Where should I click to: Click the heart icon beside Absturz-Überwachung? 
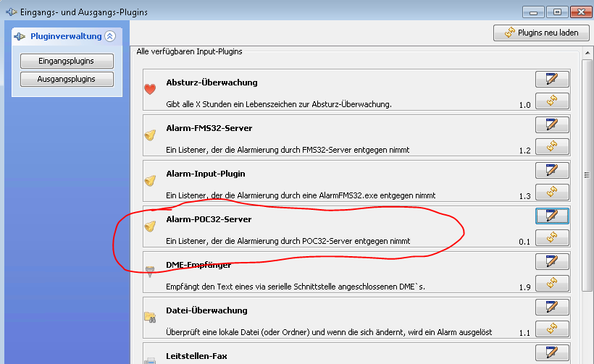150,90
